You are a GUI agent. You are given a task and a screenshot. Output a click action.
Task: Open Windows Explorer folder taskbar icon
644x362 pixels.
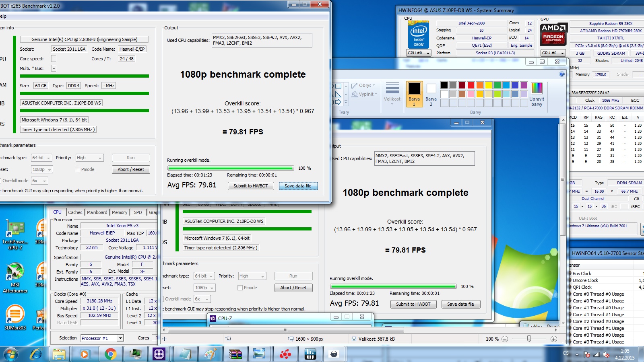point(59,354)
